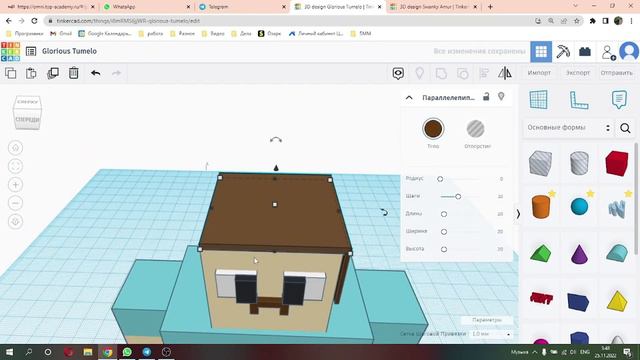Viewport: 640px width, 360px height.
Task: Click the Параметры button
Action: point(486,320)
